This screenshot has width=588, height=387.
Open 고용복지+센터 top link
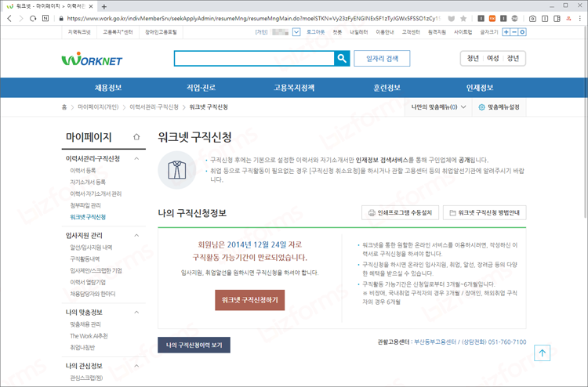tap(118, 32)
